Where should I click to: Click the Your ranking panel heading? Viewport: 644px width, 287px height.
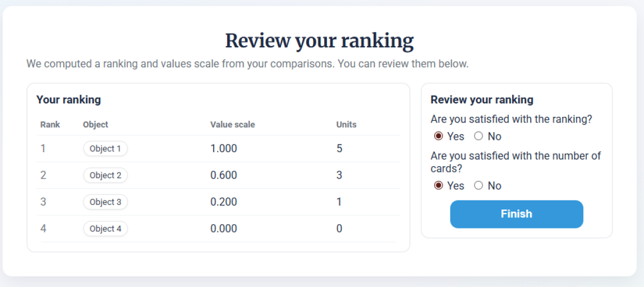coord(68,100)
